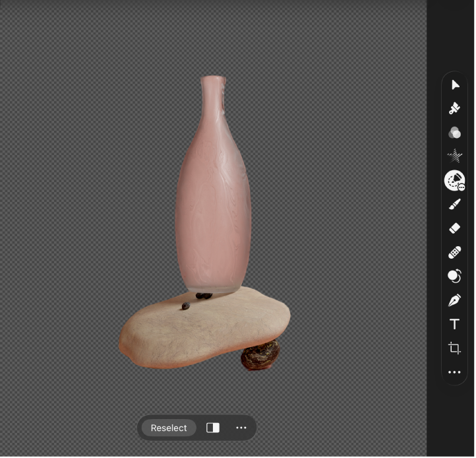476x458 pixels.
Task: Click the coffee beans at vase base
Action: (x=204, y=296)
